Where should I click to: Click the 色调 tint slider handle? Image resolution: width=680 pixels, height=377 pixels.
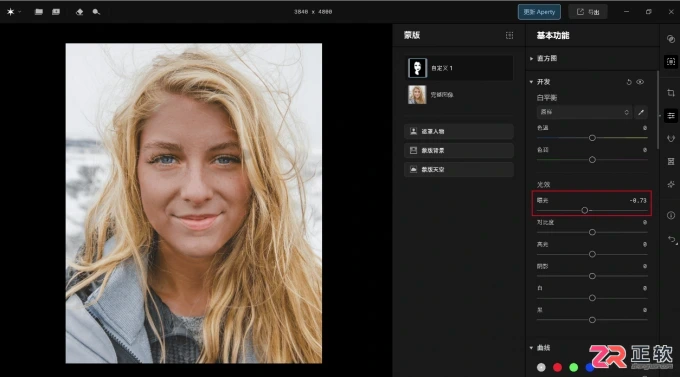coord(592,160)
